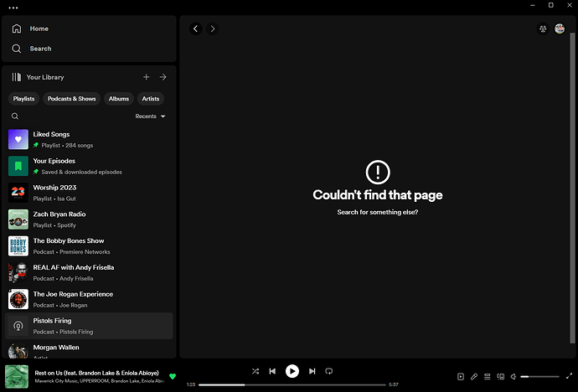Open Morgan Wallen artist
578x392 pixels.
pyautogui.click(x=89, y=350)
